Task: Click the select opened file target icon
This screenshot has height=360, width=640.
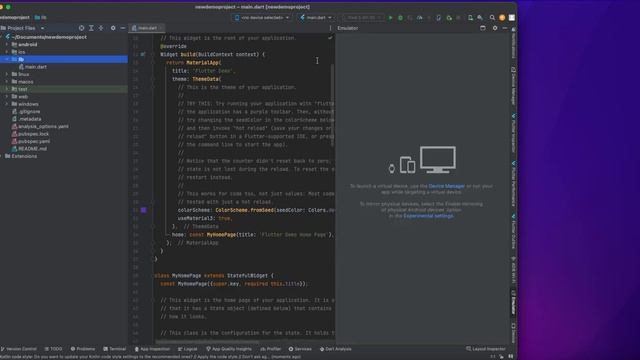Action: point(81,28)
